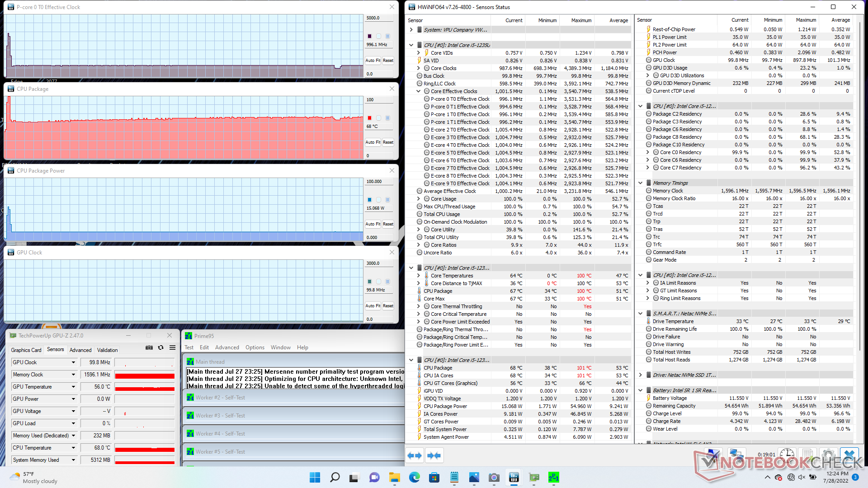Screen dimensions: 868x488
Task: Switch to GPU-Z Validation tab
Action: point(108,350)
